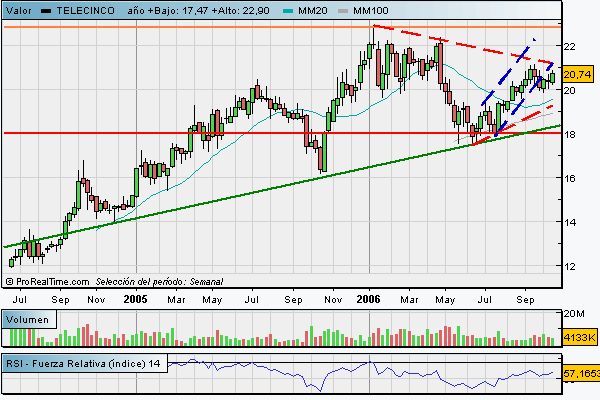The height and width of the screenshot is (400, 600).
Task: Click the '2005' year axis label
Action: tap(135, 299)
